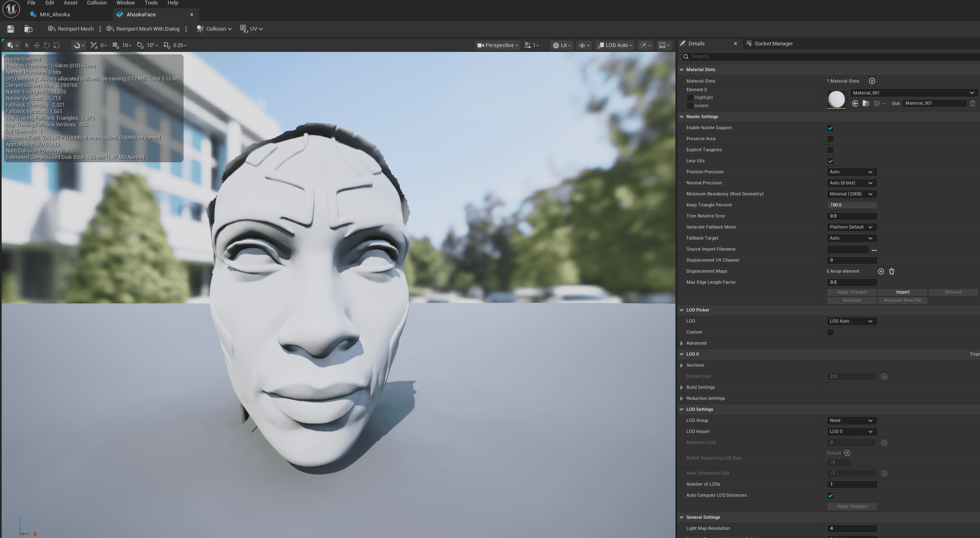
Task: Add a Displacement Maps array element
Action: (x=881, y=271)
